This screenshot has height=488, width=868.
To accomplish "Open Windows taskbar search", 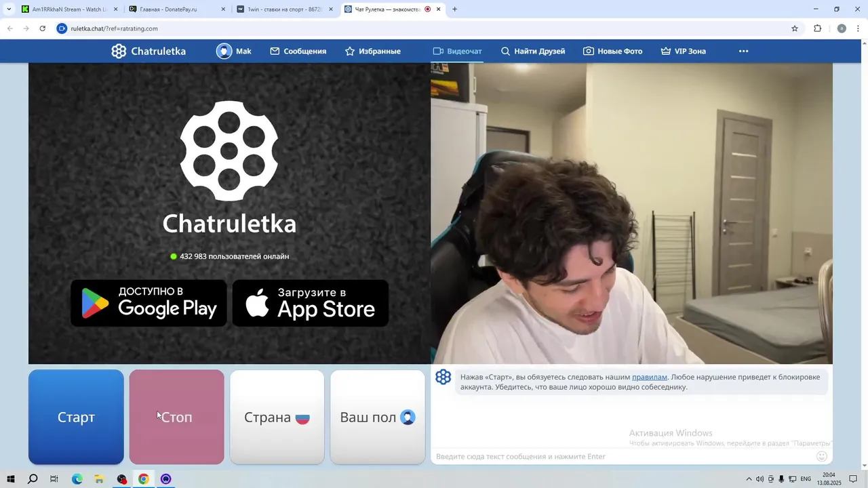I will (x=33, y=479).
